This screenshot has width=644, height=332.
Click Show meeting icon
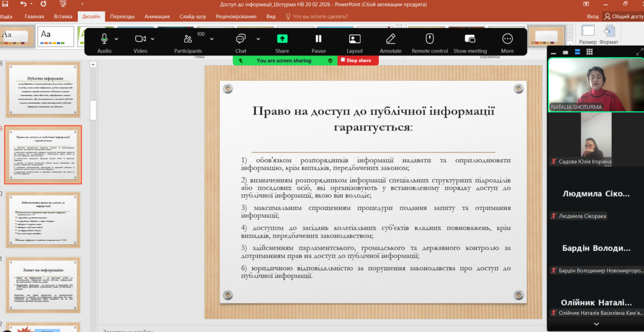(x=470, y=39)
